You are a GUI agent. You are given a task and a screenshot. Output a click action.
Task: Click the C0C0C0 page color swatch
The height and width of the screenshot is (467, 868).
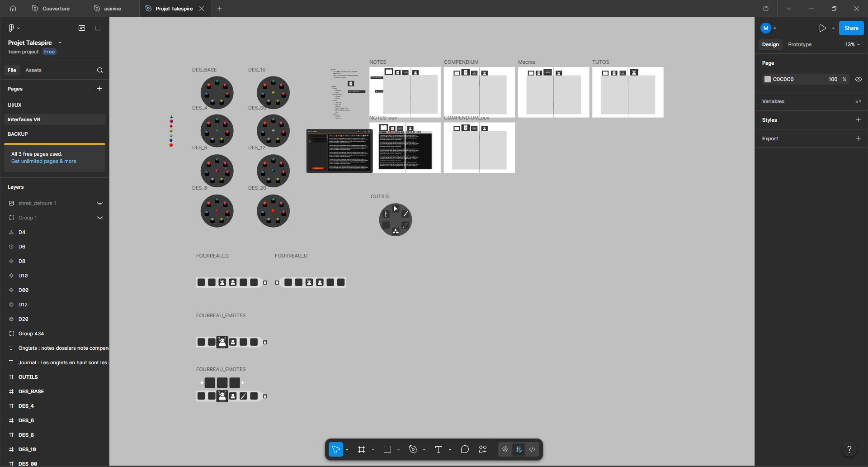(x=767, y=79)
